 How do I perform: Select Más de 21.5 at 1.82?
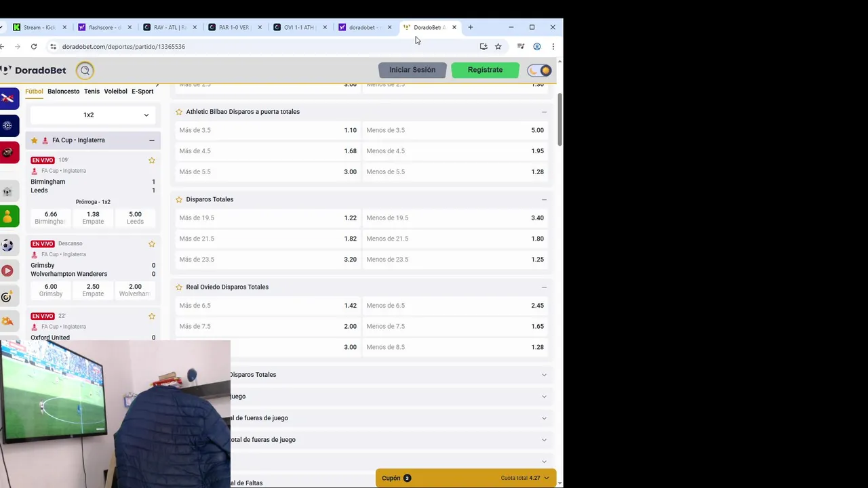coord(268,239)
